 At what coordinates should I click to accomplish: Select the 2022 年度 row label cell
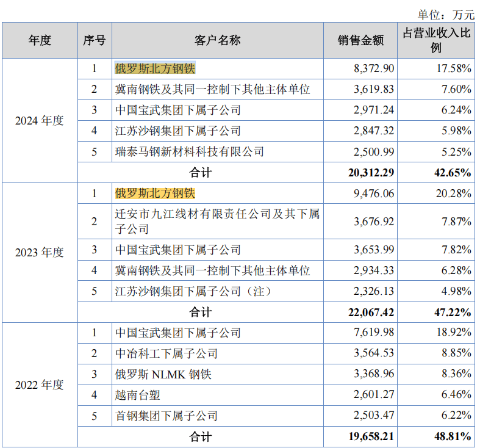[x=40, y=385]
